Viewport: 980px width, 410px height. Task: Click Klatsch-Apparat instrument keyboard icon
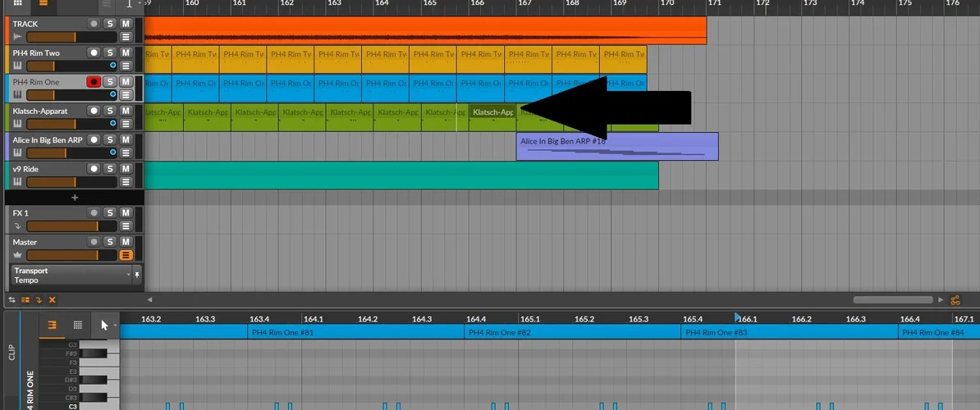pyautogui.click(x=17, y=124)
